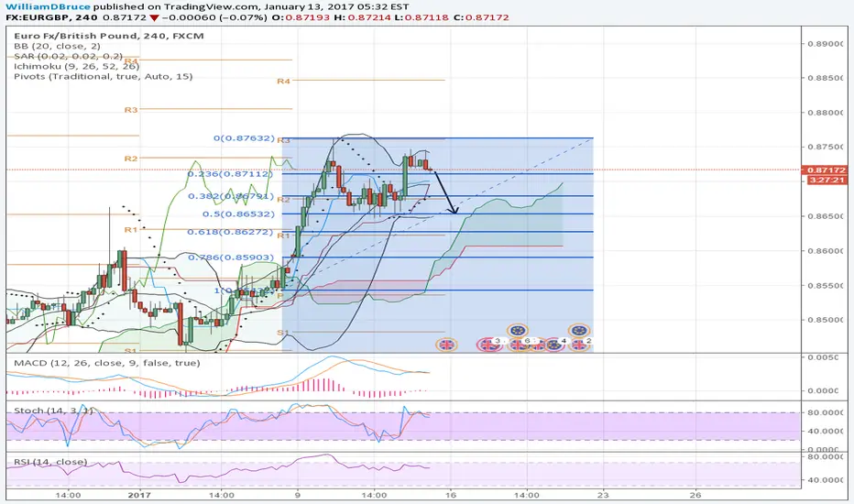Select the BB (20, close, 2) indicator legend
The width and height of the screenshot is (854, 504).
[57, 47]
